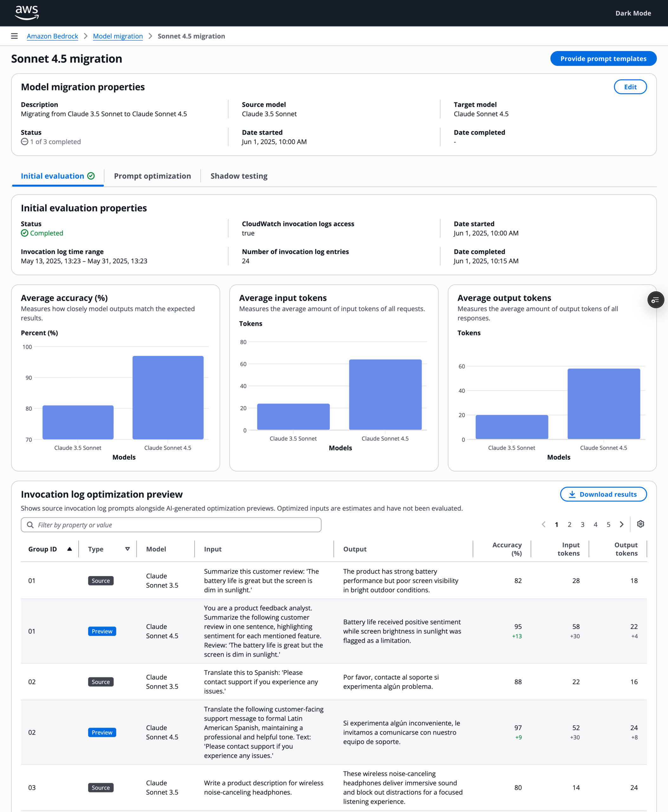Click the green 'Completed' status text
668x812 pixels.
tap(47, 233)
